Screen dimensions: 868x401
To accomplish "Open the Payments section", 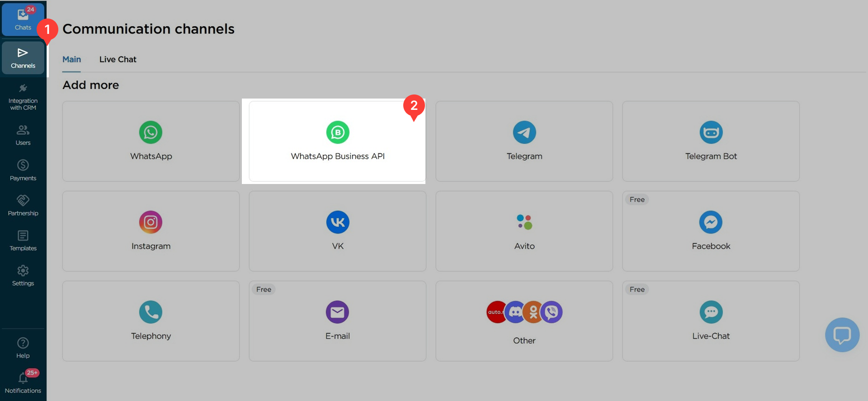I will tap(23, 170).
